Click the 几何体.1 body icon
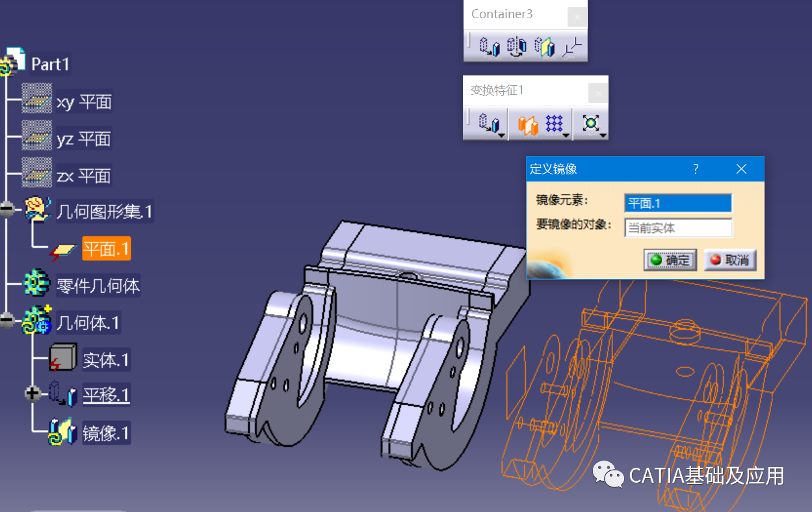The image size is (812, 512). [36, 321]
